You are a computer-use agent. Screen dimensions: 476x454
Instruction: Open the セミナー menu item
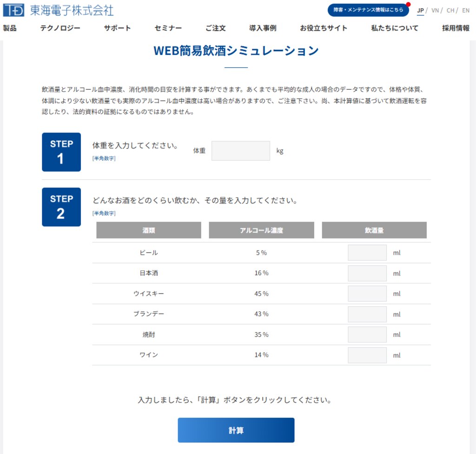coord(168,28)
